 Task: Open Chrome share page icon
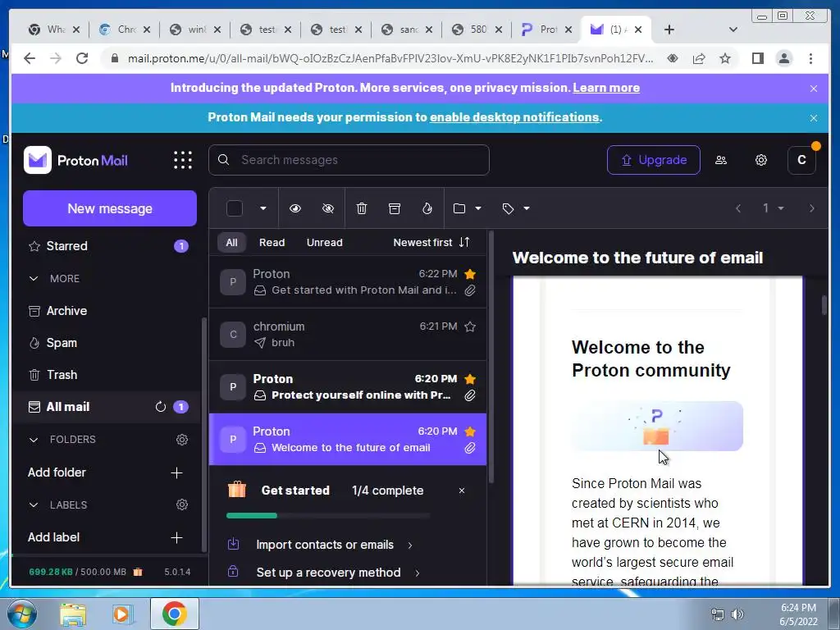[699, 58]
